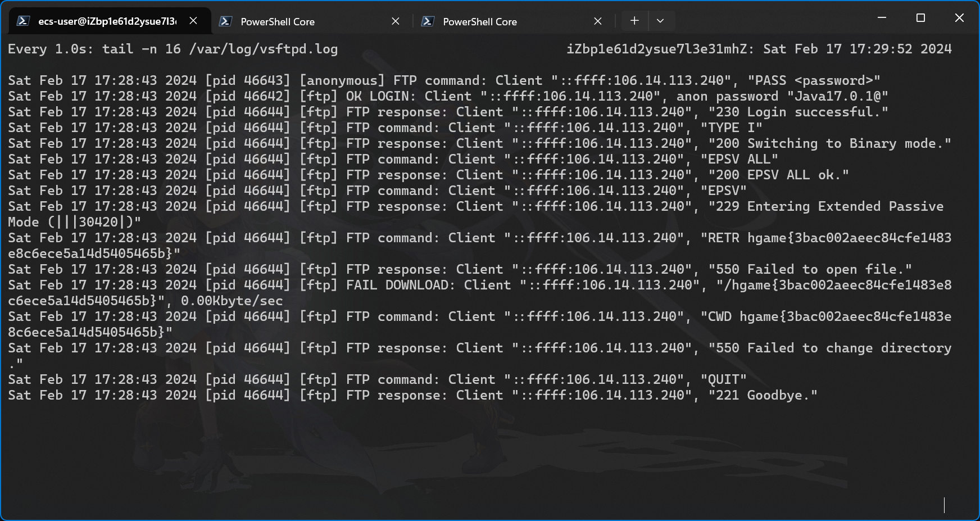
Task: Click the 'tail -n 16 /var/log/vsftpd.log' header text
Action: [220, 49]
